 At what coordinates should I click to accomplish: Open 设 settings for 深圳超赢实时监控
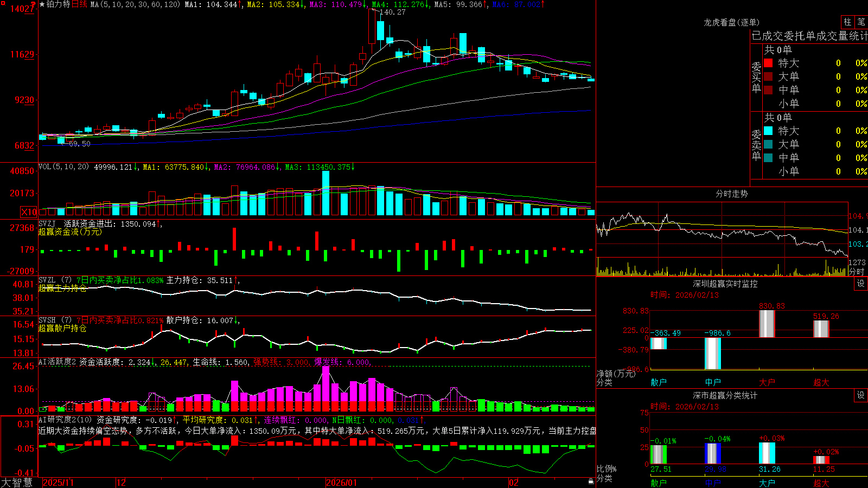[x=861, y=284]
